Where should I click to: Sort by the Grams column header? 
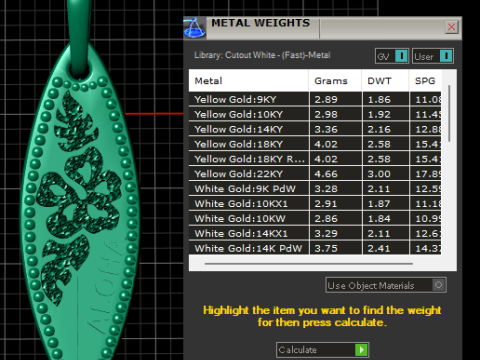(x=335, y=81)
